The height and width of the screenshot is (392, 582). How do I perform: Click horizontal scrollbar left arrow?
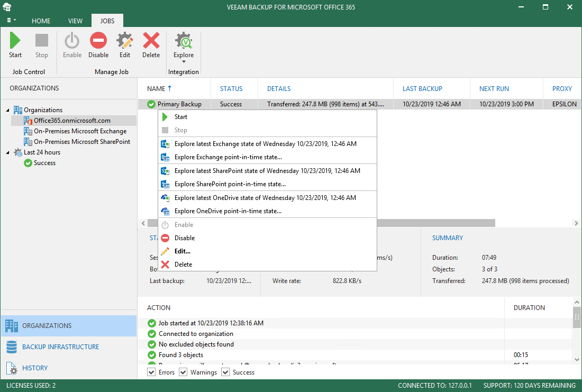click(x=143, y=223)
